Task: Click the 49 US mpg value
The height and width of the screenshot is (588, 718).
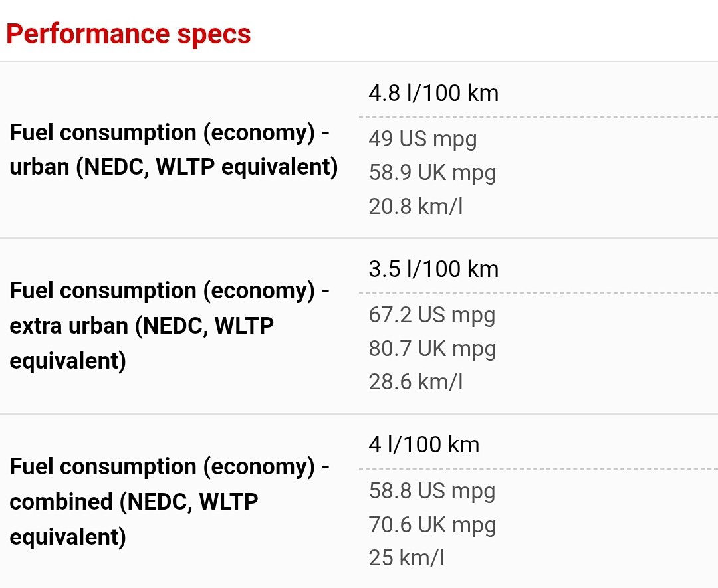Action: (x=423, y=139)
